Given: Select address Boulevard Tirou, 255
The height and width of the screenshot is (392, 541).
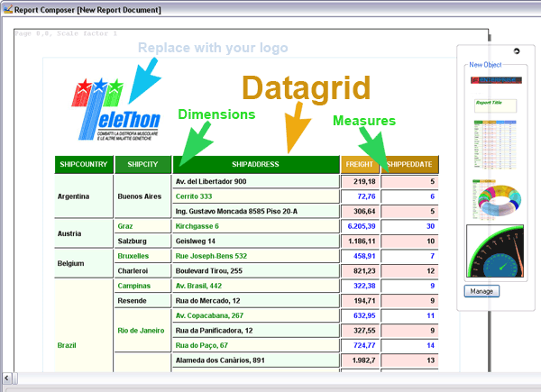Looking at the screenshot, I should tap(256, 271).
